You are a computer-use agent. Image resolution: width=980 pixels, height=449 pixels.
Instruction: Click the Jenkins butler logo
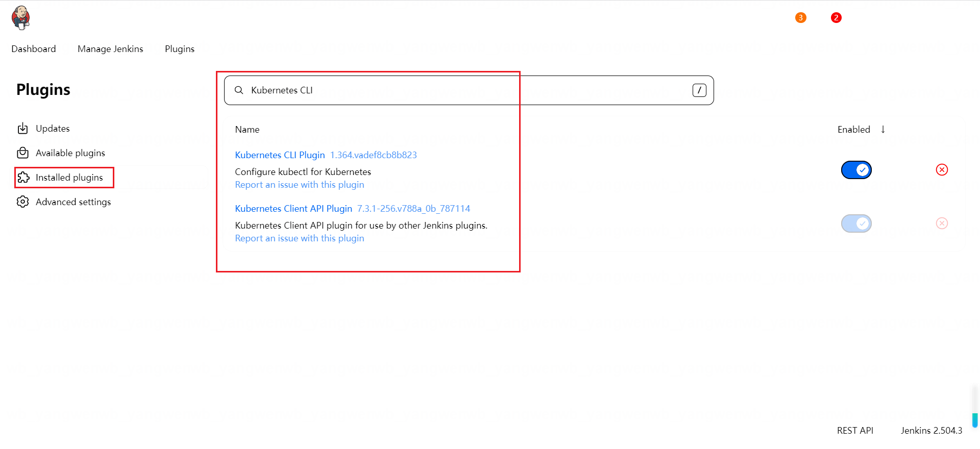tap(21, 18)
